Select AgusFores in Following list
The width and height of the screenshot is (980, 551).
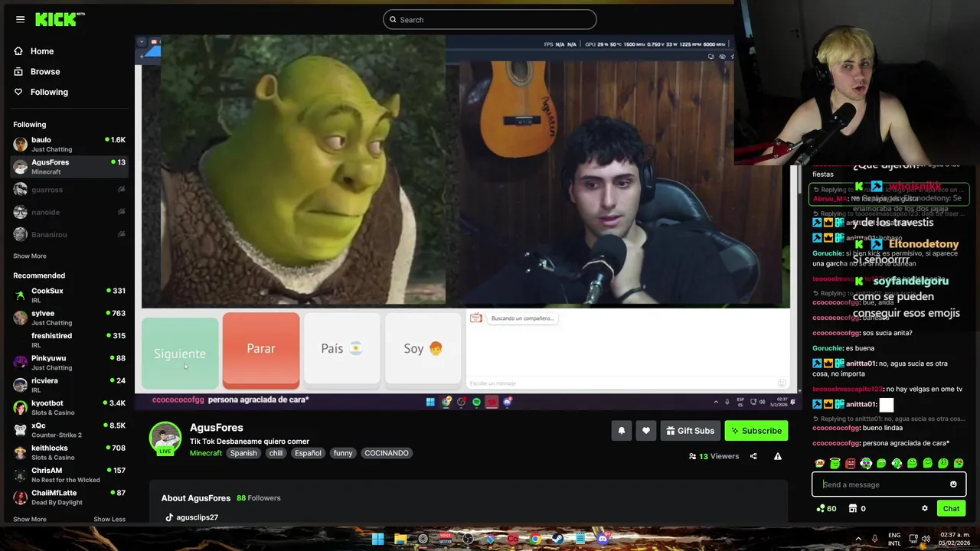69,166
